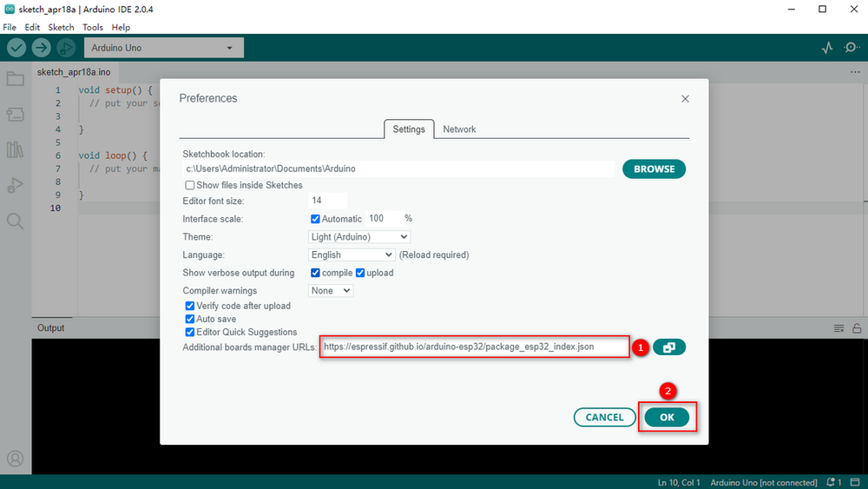Open the Theme dropdown
Screen dimensions: 868x489
359,237
